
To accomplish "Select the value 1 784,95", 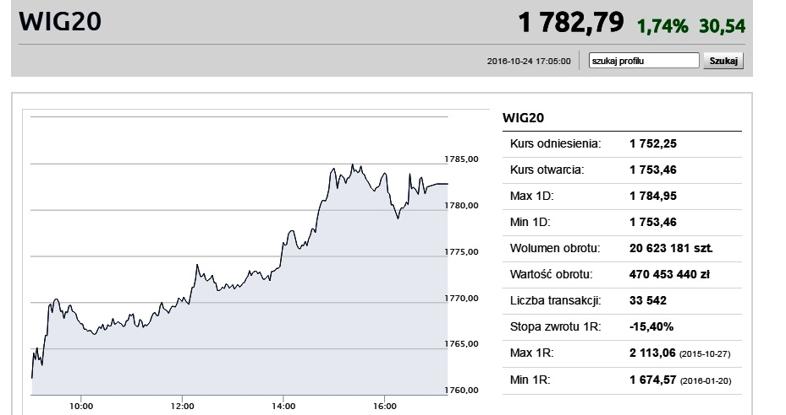I will 653,196.
